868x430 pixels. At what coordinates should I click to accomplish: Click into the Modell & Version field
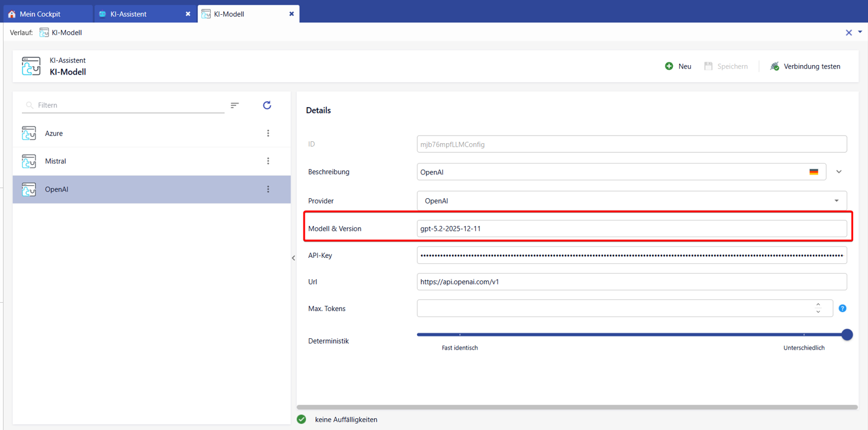click(x=631, y=229)
